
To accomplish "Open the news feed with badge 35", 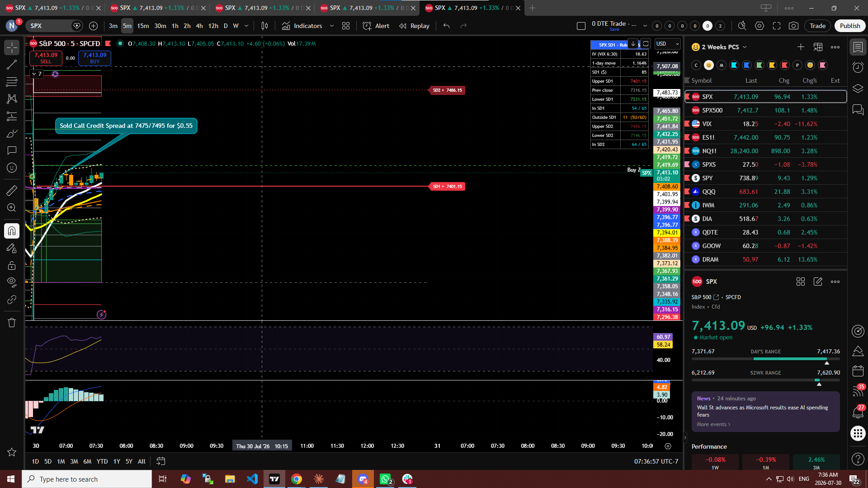I will [858, 391].
